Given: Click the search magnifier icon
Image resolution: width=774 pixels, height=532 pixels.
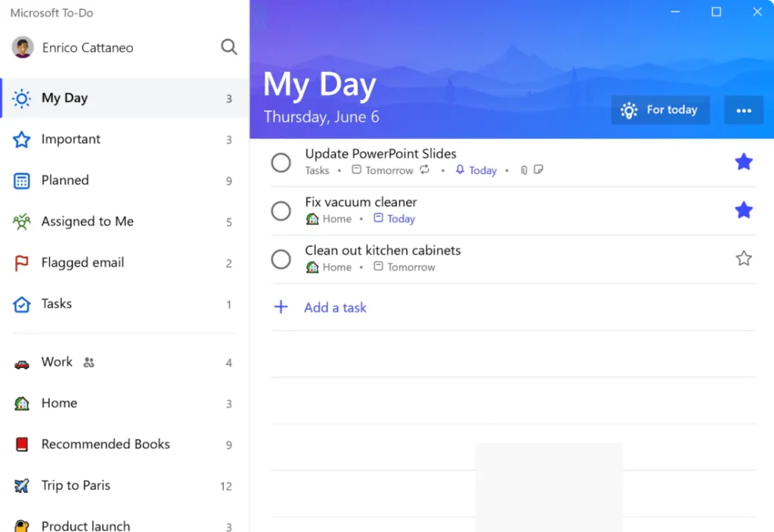Looking at the screenshot, I should coord(229,47).
